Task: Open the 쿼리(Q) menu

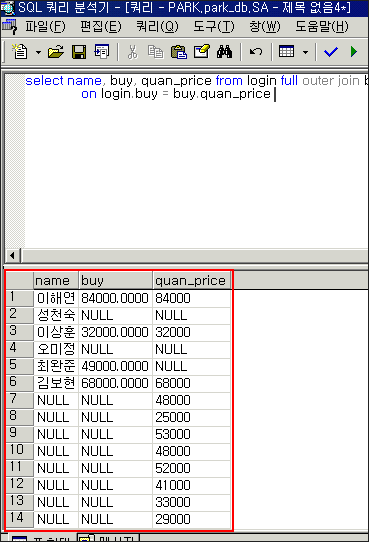Action: coord(158,27)
